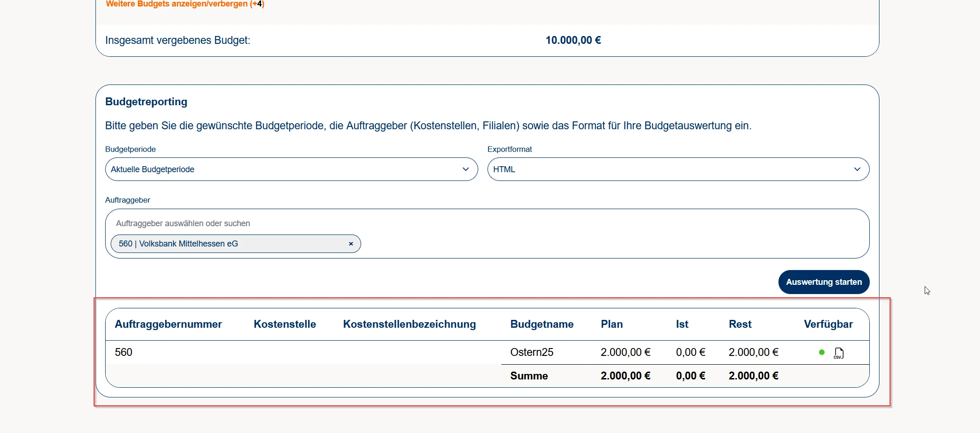This screenshot has width=980, height=433.
Task: Download the CSV file for Ostern25
Action: 838,353
